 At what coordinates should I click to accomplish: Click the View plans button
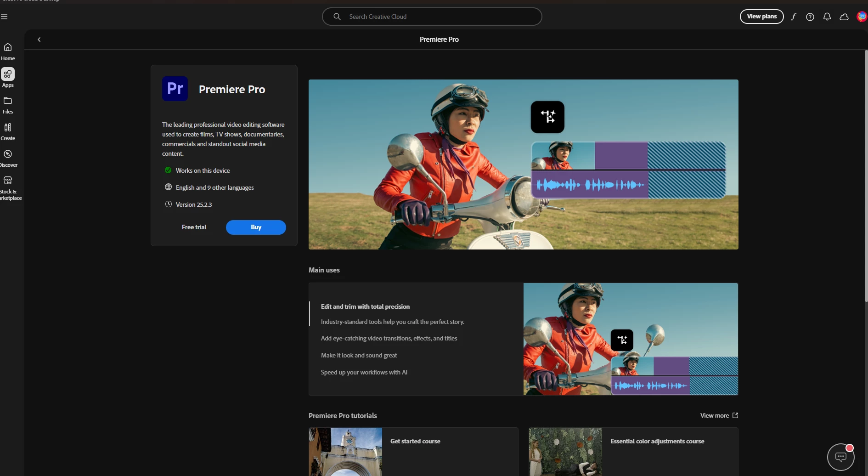coord(761,17)
